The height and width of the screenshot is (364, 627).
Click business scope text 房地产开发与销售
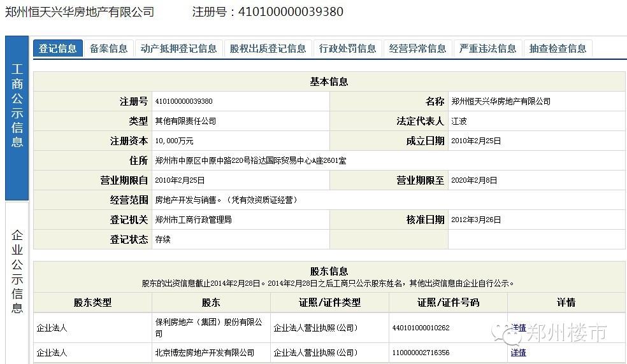click(185, 200)
